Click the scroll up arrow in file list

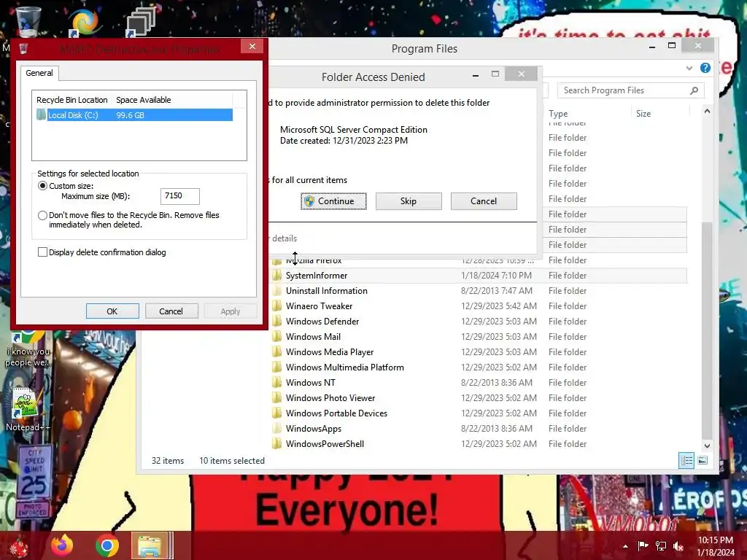pyautogui.click(x=707, y=112)
